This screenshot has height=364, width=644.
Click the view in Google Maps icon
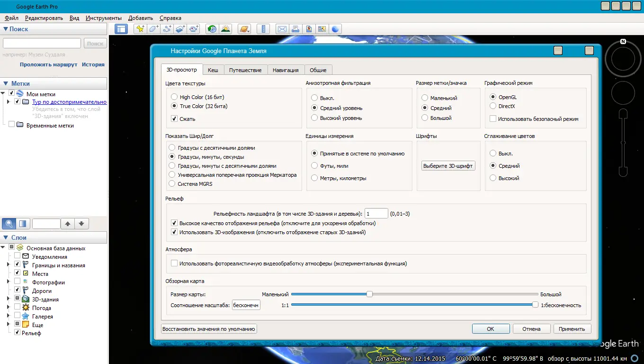tap(322, 29)
